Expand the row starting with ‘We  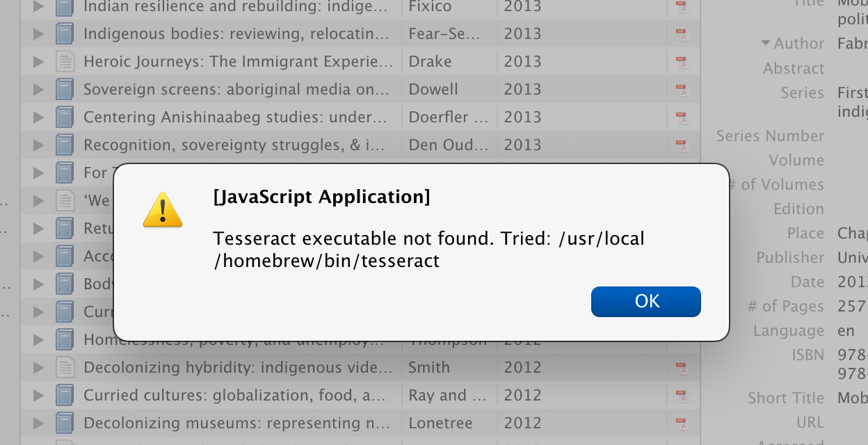(x=38, y=200)
